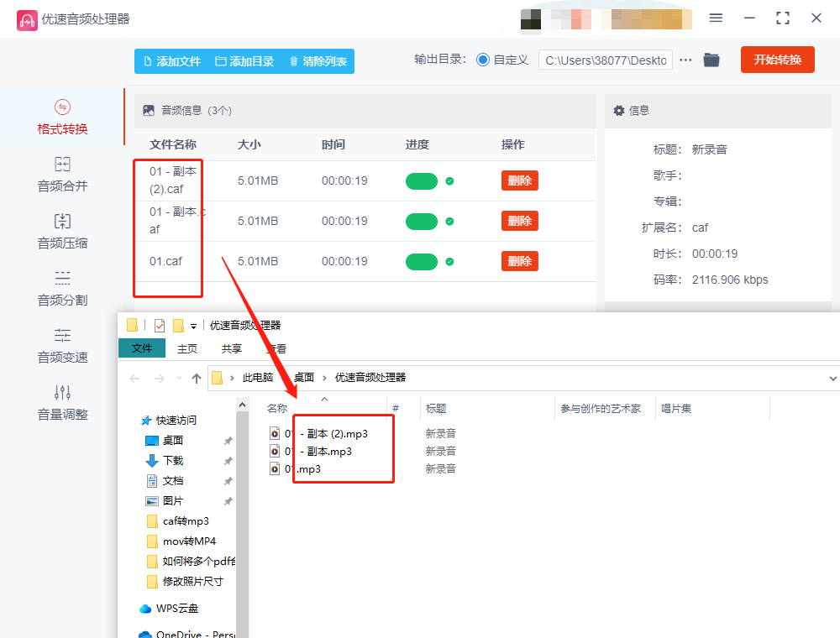Image resolution: width=840 pixels, height=638 pixels.
Task: Open the 音频变速 tool
Action: point(61,348)
